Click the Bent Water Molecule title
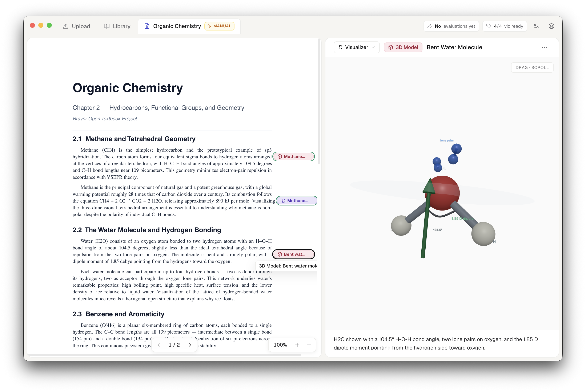586x392 pixels. click(x=454, y=47)
